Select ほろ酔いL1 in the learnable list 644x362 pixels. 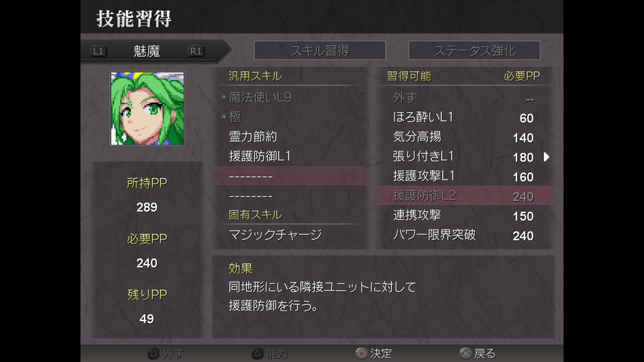[465, 117]
